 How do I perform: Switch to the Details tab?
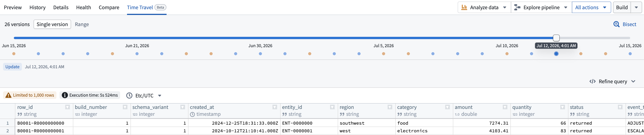(61, 7)
